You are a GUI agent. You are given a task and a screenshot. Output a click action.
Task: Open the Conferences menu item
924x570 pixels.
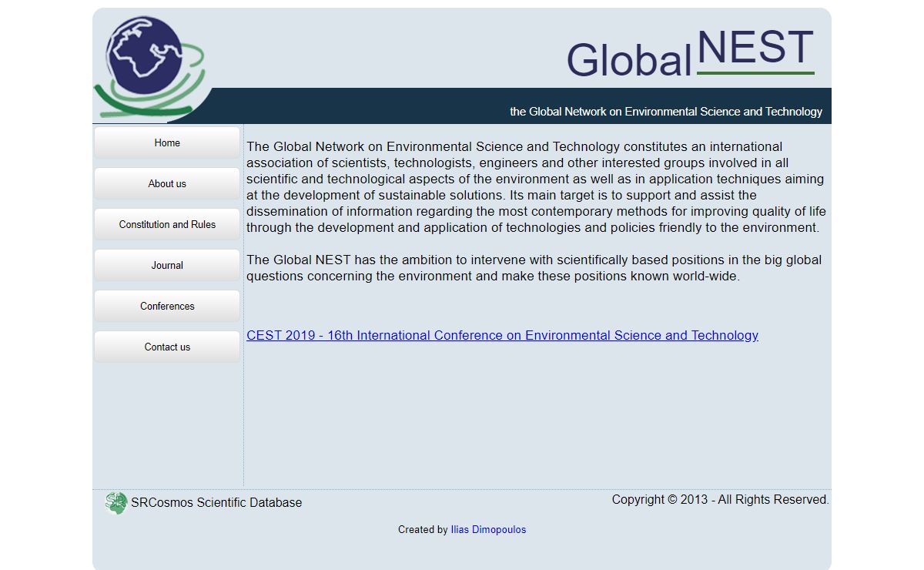coord(167,306)
